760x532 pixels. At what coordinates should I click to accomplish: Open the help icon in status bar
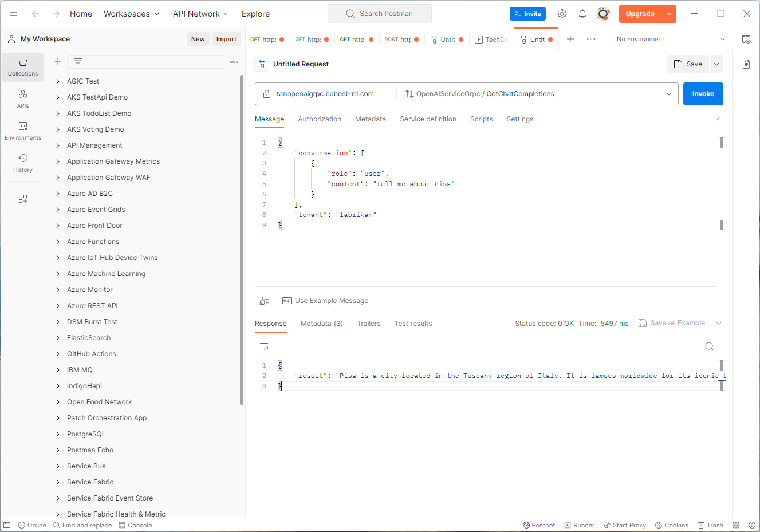[752, 525]
